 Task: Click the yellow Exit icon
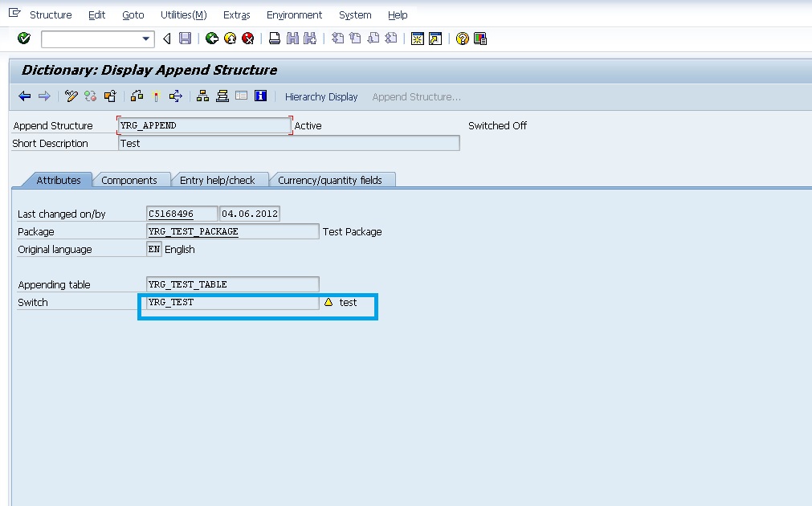click(230, 39)
